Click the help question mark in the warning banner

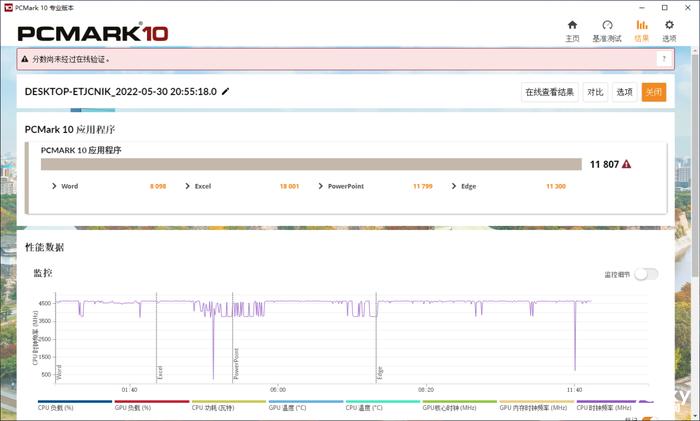coord(664,59)
